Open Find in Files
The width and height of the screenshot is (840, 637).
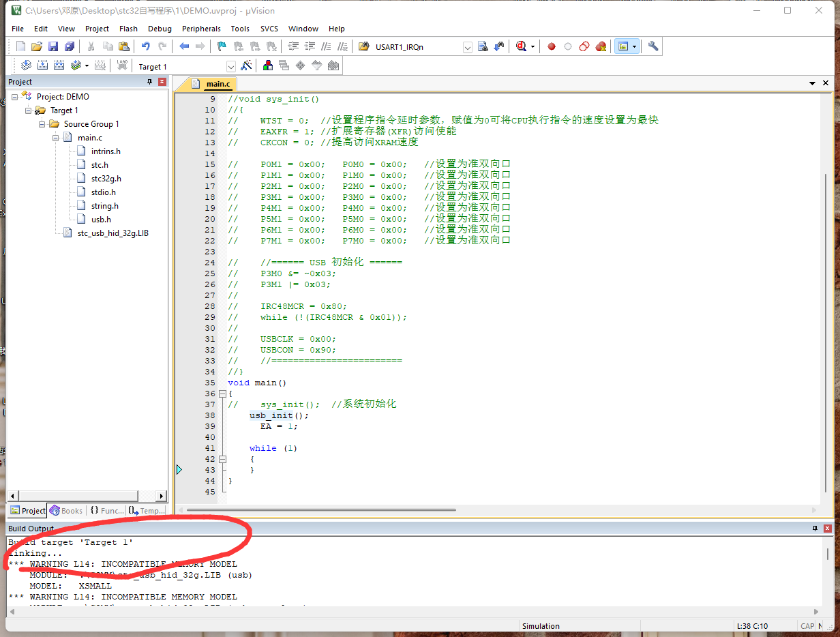coord(364,46)
